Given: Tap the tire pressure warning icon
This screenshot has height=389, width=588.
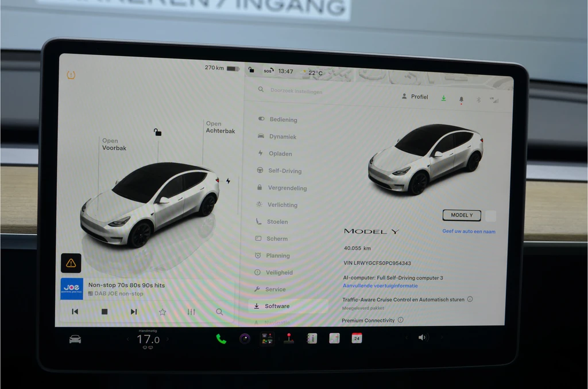Looking at the screenshot, I should (x=71, y=75).
